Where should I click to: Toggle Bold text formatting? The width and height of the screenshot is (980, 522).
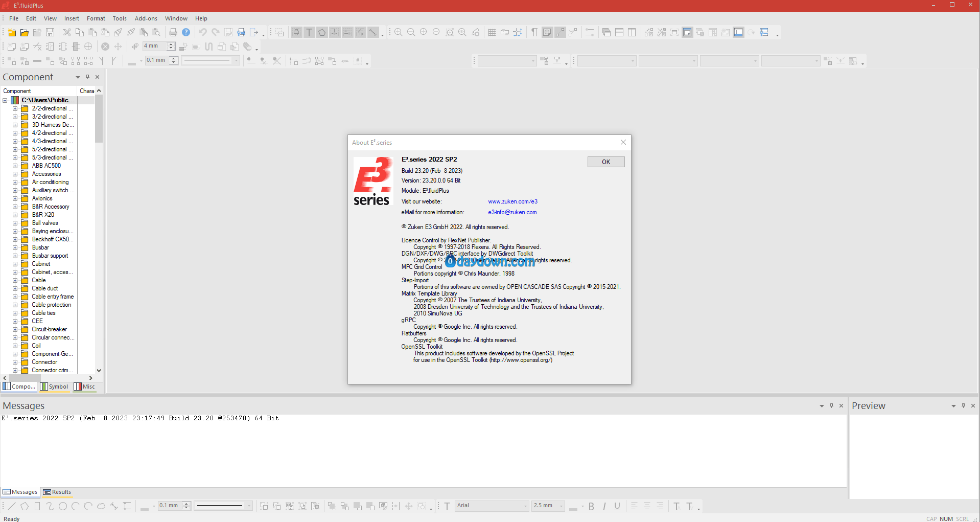tap(591, 506)
